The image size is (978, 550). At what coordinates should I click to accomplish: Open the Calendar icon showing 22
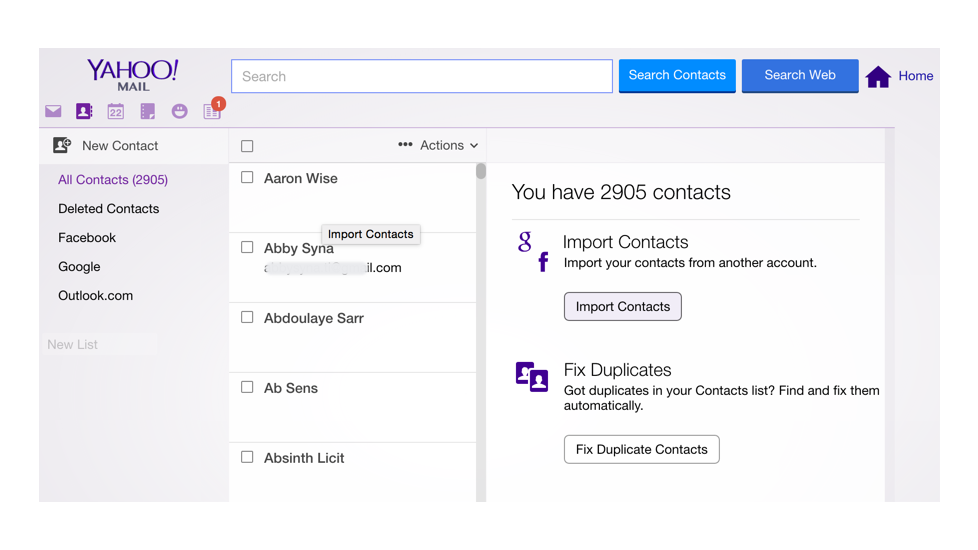click(115, 111)
